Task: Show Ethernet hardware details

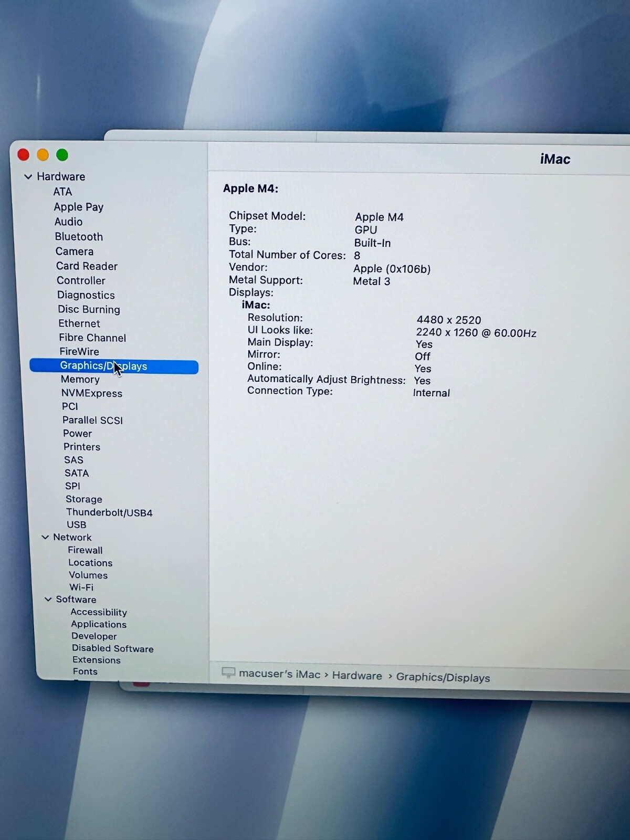Action: (x=79, y=323)
